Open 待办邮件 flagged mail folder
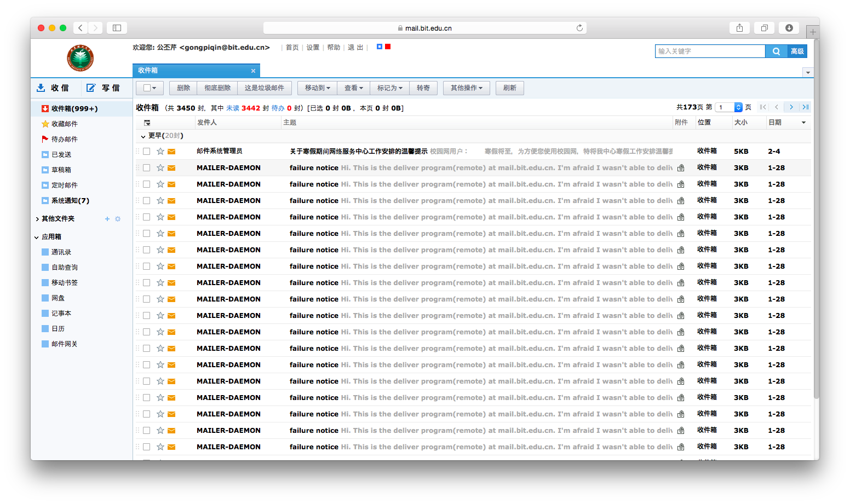 60,140
